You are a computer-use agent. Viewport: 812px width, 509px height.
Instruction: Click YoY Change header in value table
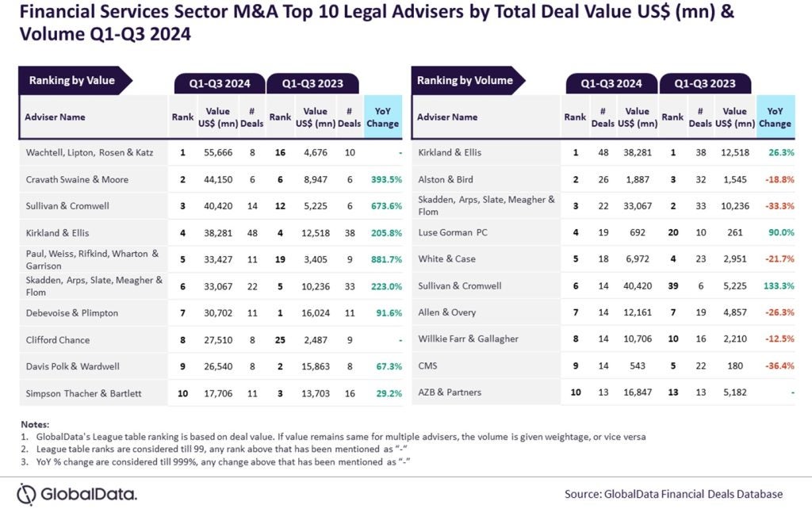click(383, 117)
